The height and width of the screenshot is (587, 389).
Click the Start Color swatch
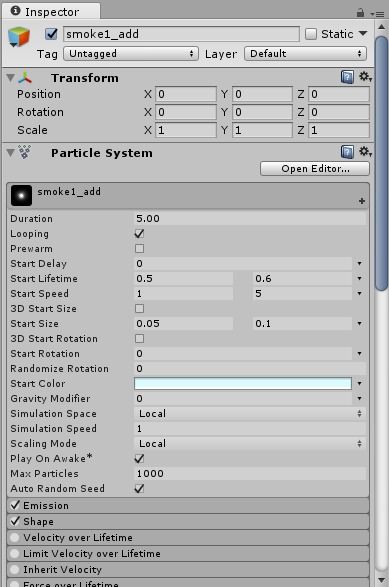tap(243, 383)
